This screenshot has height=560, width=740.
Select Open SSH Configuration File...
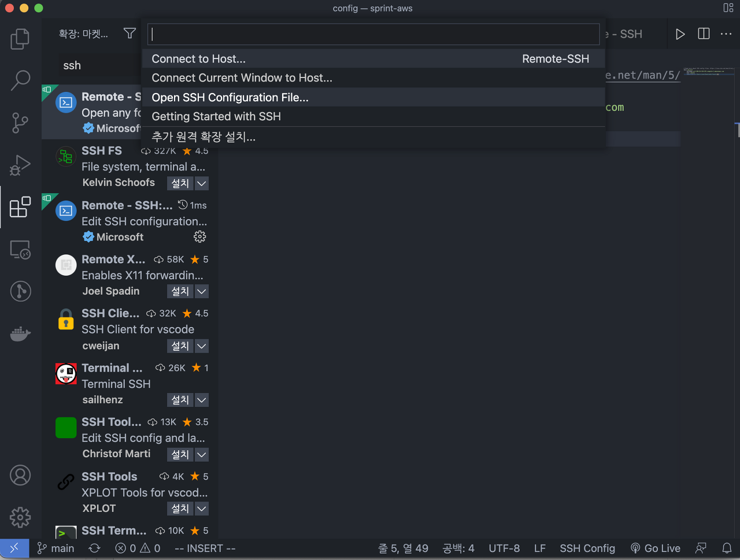pos(373,97)
